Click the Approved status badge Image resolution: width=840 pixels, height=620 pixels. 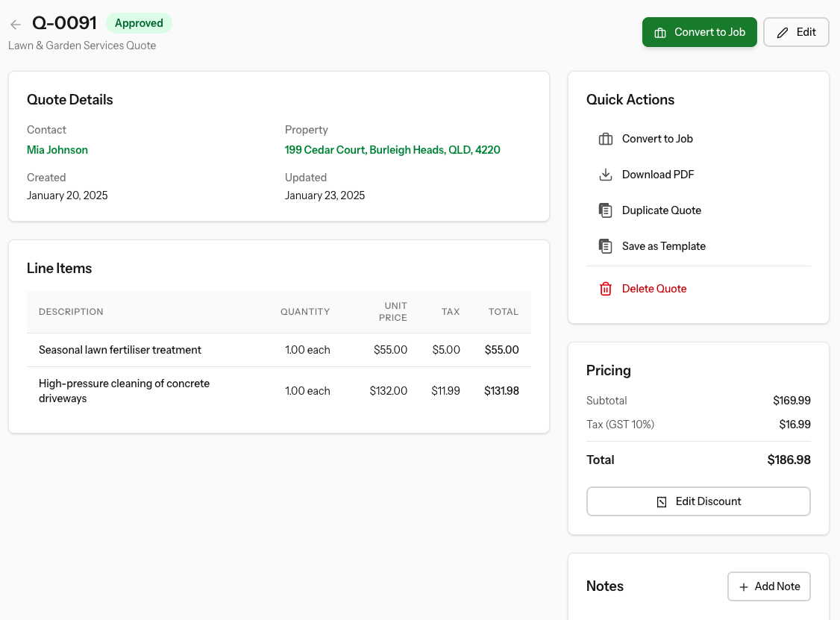click(x=139, y=23)
